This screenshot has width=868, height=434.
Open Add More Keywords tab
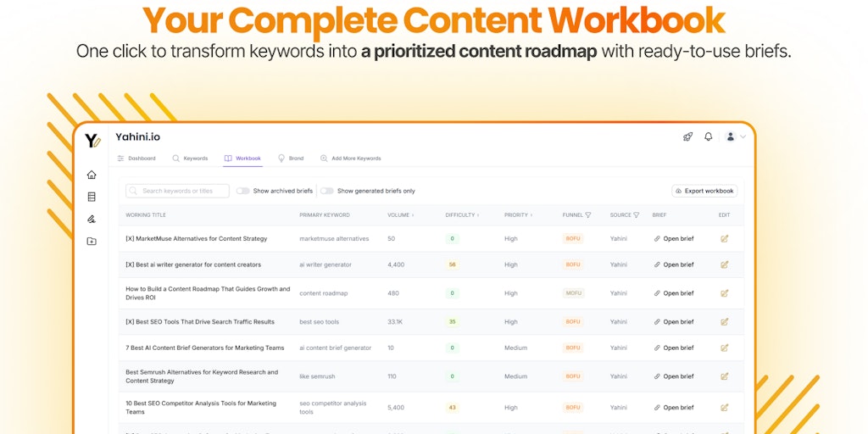pos(350,159)
